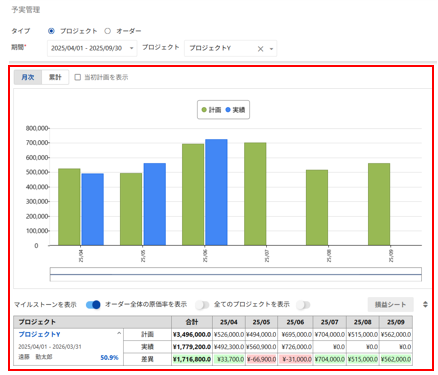The height and width of the screenshot is (375, 438).
Task: Switch to the 月次 tab
Action: point(28,77)
